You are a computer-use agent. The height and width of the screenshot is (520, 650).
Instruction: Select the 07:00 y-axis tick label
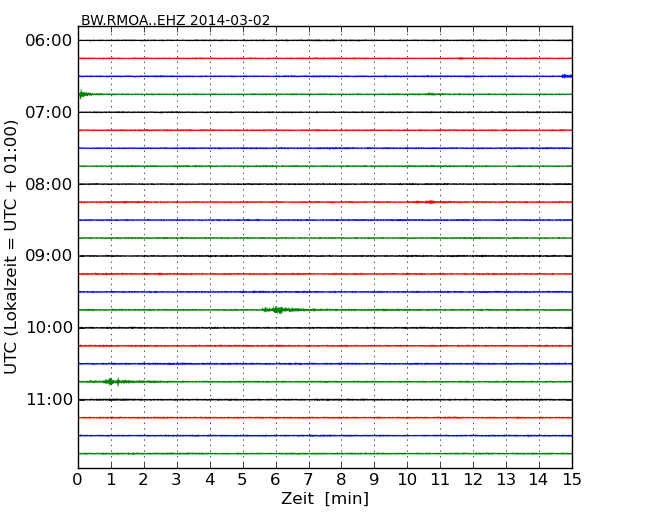[x=49, y=112]
